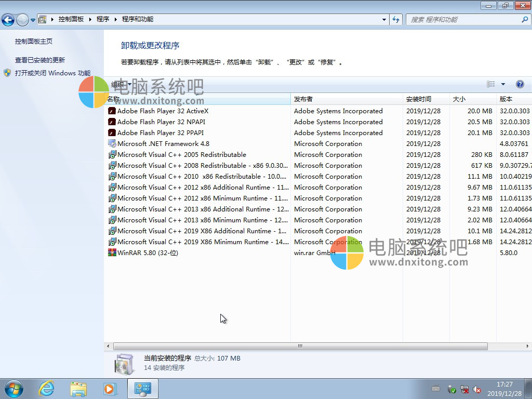Viewport: 532px width, 399px height.
Task: Click the view layout icon in toolbar
Action: (x=490, y=84)
